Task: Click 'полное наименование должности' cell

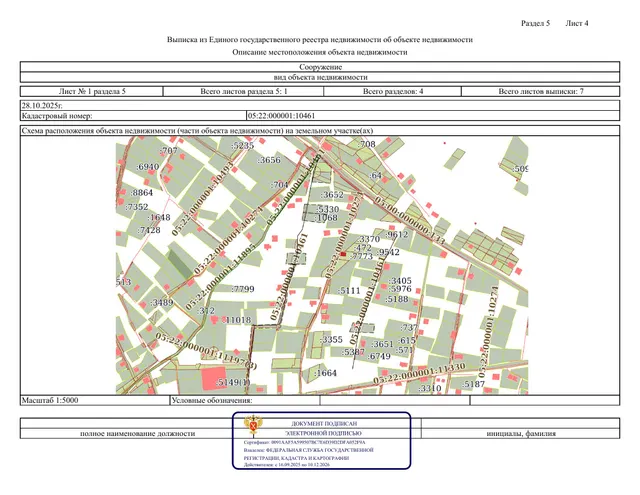Action: (137, 433)
